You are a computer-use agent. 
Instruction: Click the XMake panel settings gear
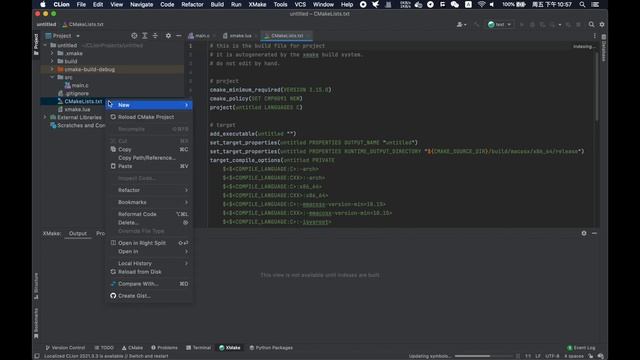[584, 233]
